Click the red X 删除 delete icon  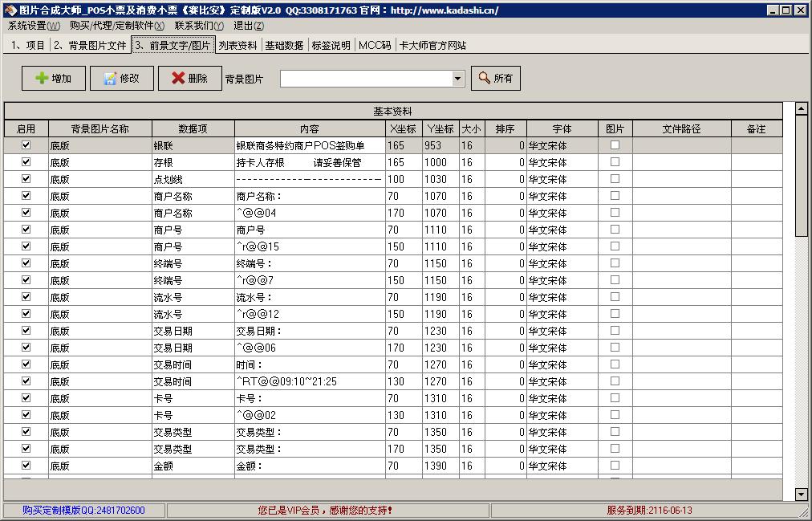tap(178, 78)
